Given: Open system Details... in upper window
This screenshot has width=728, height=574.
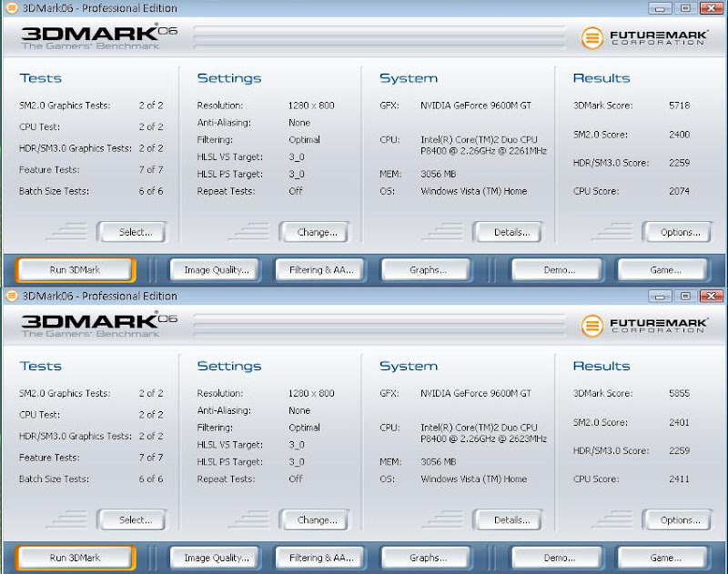Looking at the screenshot, I should [x=508, y=232].
